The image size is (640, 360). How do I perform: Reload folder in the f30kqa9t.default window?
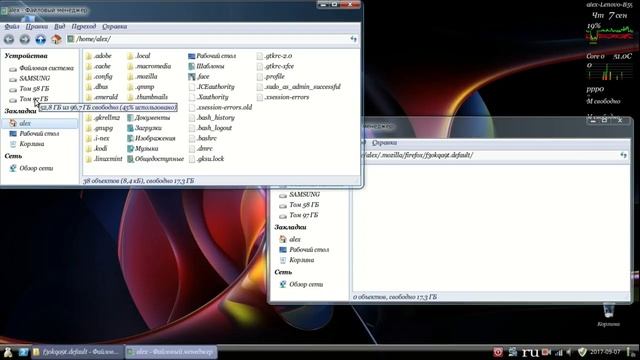(x=623, y=155)
